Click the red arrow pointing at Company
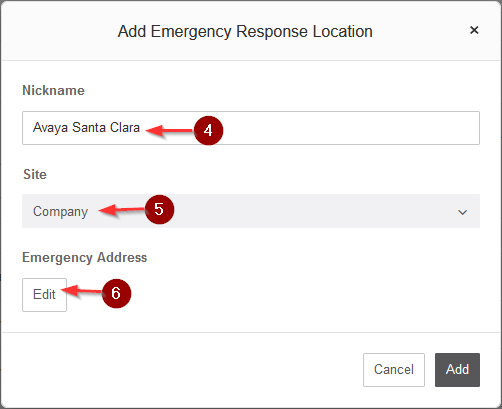Image resolution: width=502 pixels, height=409 pixels. click(x=122, y=210)
